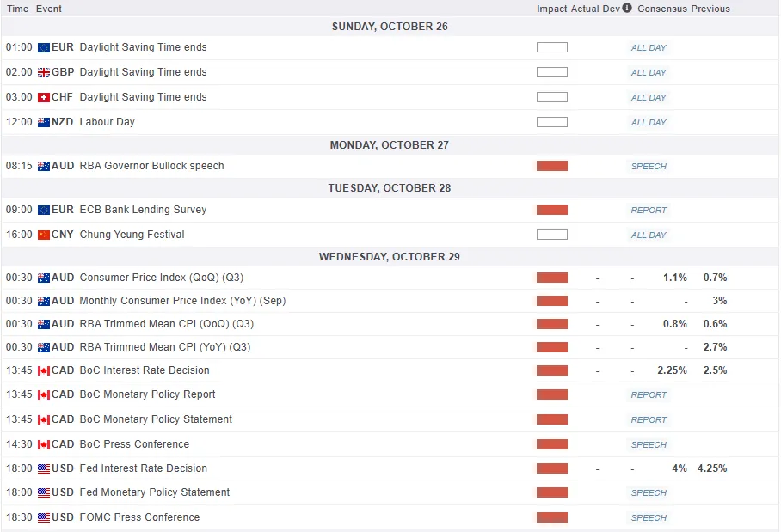Click the AUD flag for Monthly Consumer Price Index
Image resolution: width=781 pixels, height=532 pixels.
coord(44,301)
